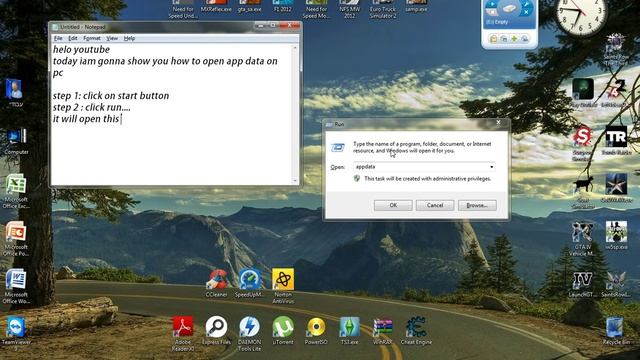Click the Notepad scrollbar down arrow
The width and height of the screenshot is (640, 360).
(295, 180)
